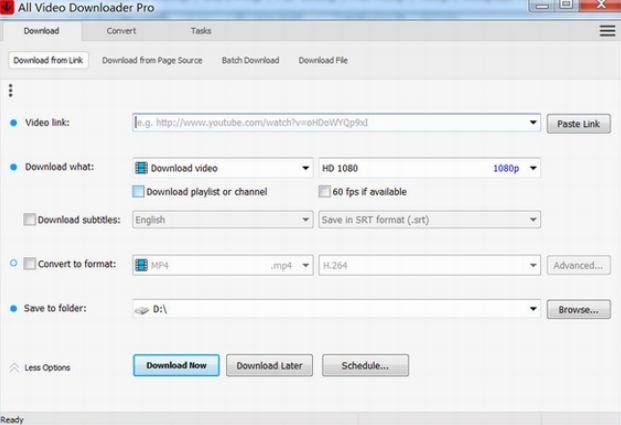
Task: Click the Advanced... button
Action: 579,265
